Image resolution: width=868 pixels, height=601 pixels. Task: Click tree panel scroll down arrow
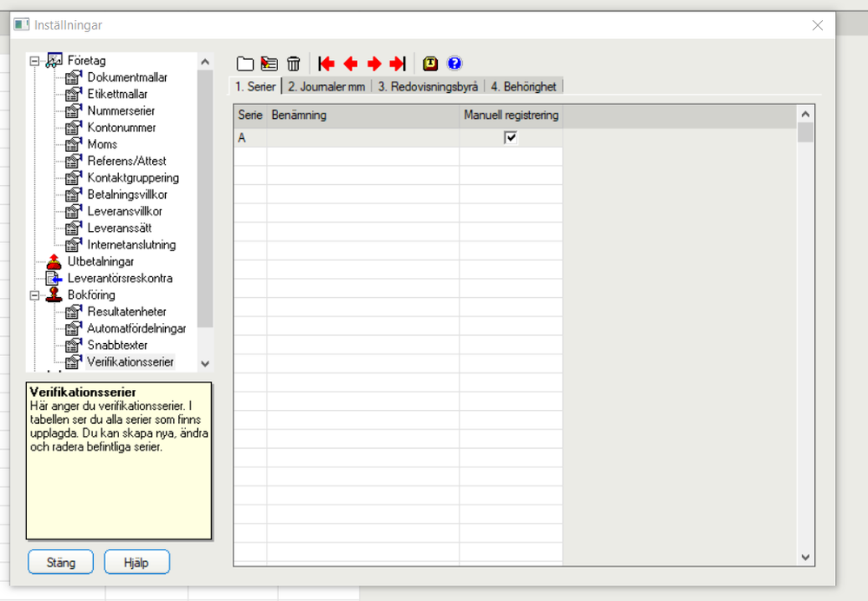click(205, 364)
